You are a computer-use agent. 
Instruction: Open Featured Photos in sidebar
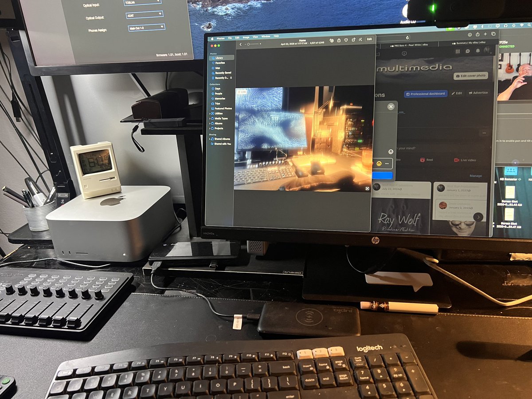coord(223,109)
